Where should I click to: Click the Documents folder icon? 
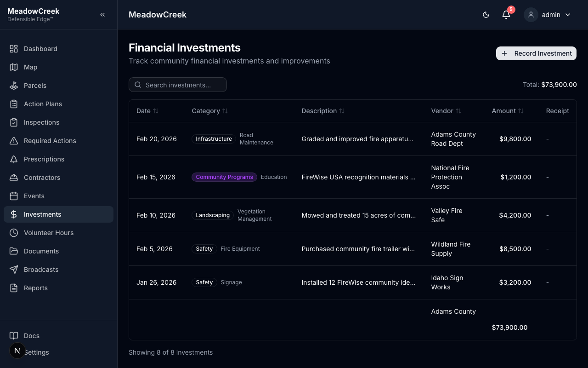(14, 251)
